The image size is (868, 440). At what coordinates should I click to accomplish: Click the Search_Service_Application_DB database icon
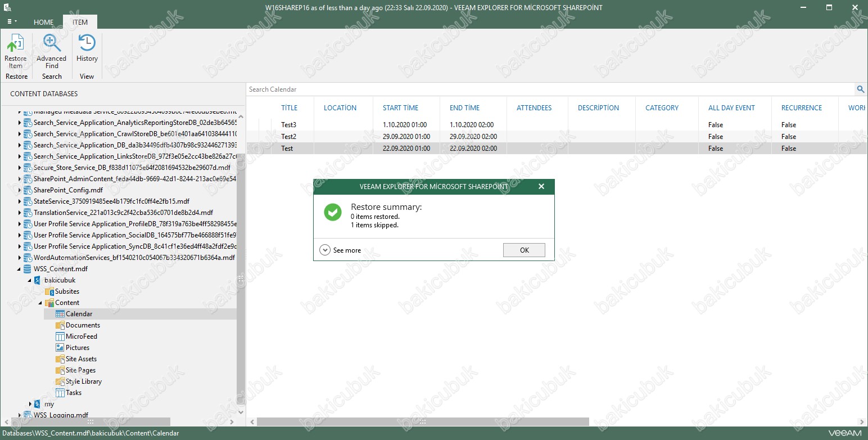[x=28, y=145]
